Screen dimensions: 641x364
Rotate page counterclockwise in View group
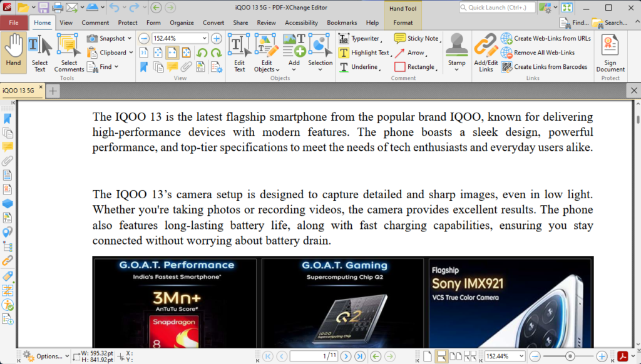(202, 53)
